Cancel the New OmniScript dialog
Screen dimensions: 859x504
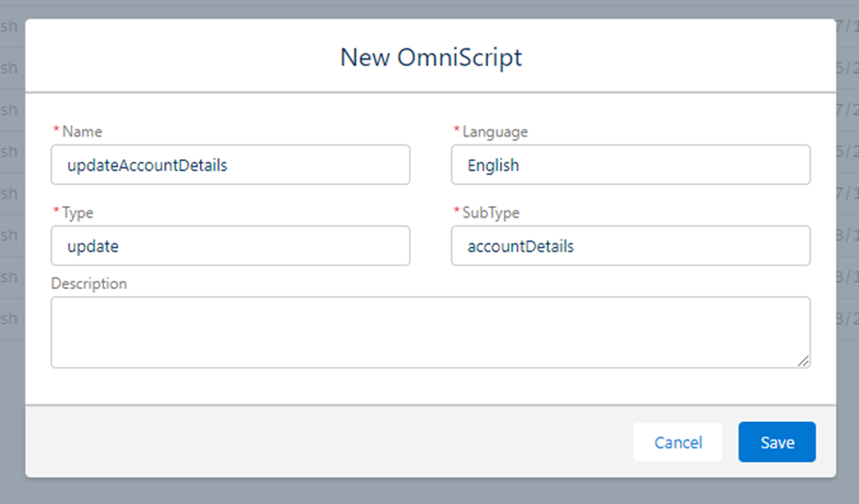click(x=678, y=442)
